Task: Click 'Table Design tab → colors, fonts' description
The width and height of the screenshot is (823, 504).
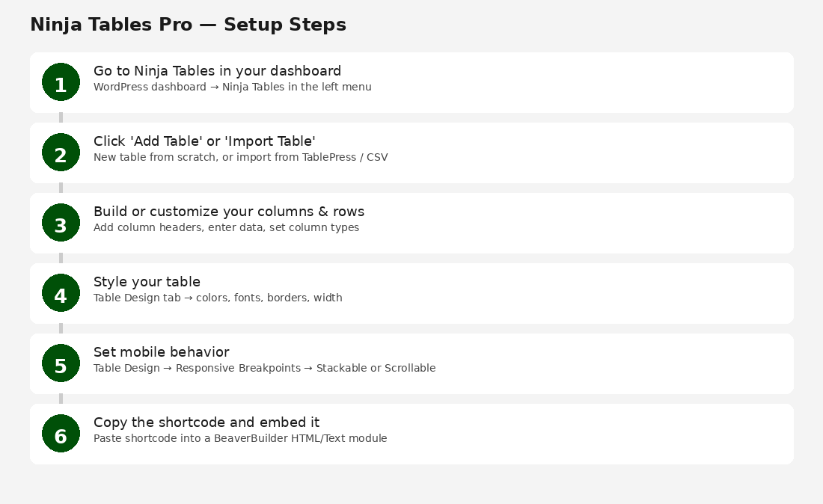Action: [x=218, y=298]
